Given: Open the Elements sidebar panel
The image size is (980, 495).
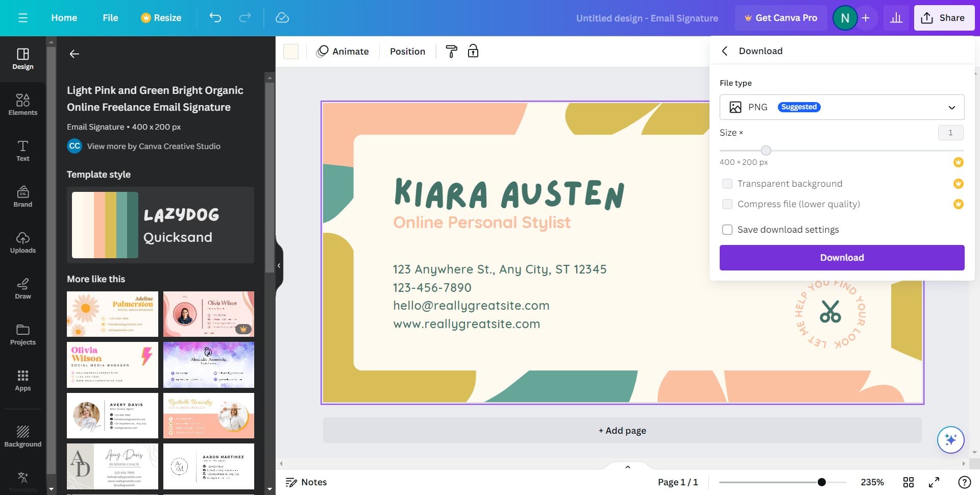Looking at the screenshot, I should point(23,104).
